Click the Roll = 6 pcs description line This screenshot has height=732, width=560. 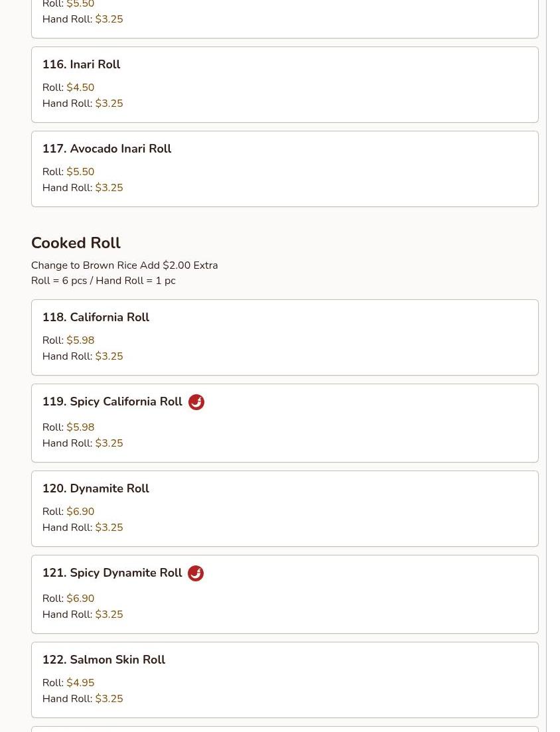coord(103,281)
